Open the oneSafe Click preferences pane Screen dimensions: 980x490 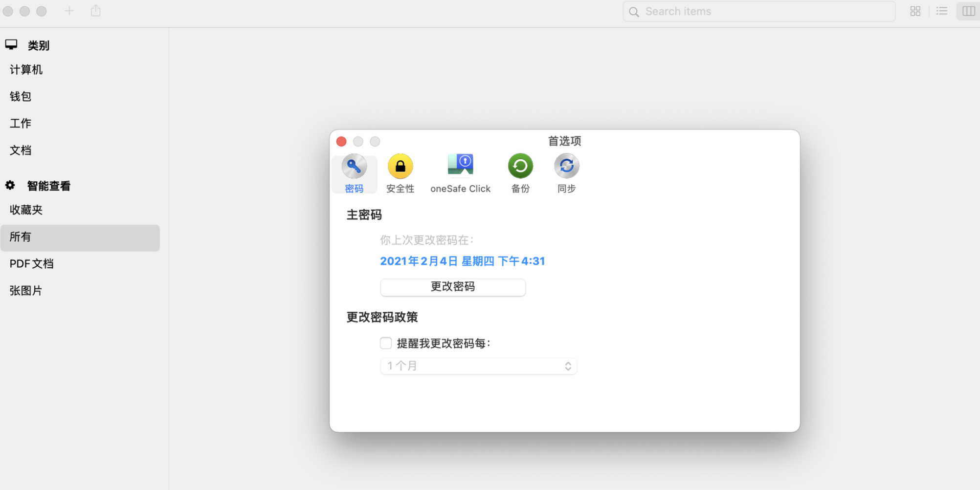point(460,173)
